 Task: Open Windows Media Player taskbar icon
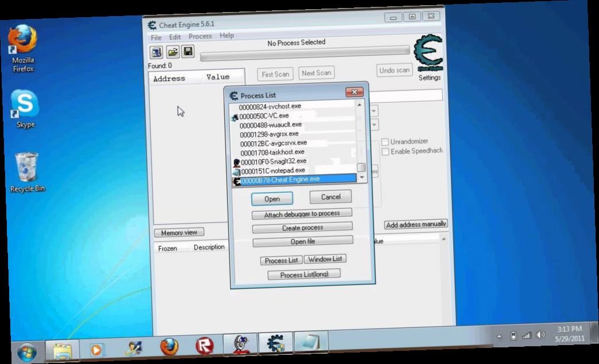point(96,350)
